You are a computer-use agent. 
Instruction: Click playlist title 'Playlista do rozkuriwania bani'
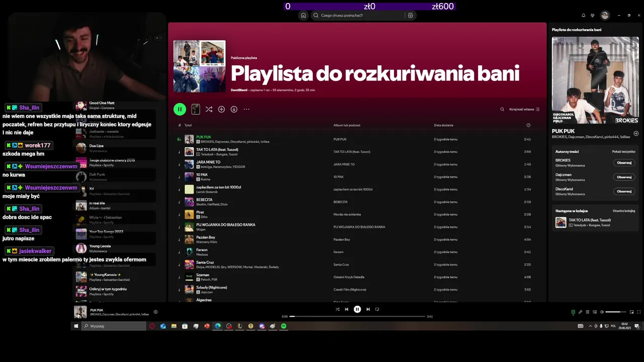click(x=375, y=74)
